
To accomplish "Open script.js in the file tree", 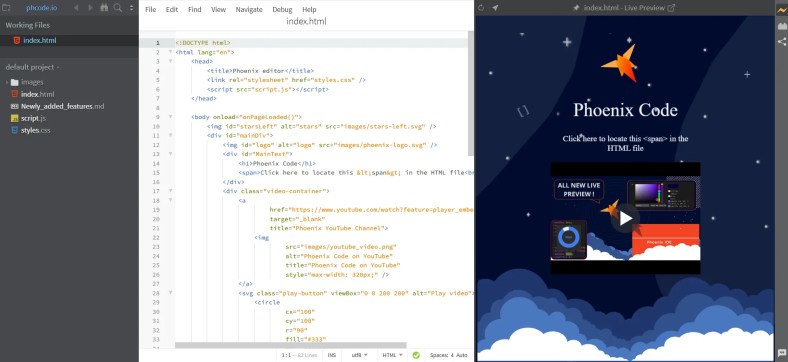I will pos(33,118).
